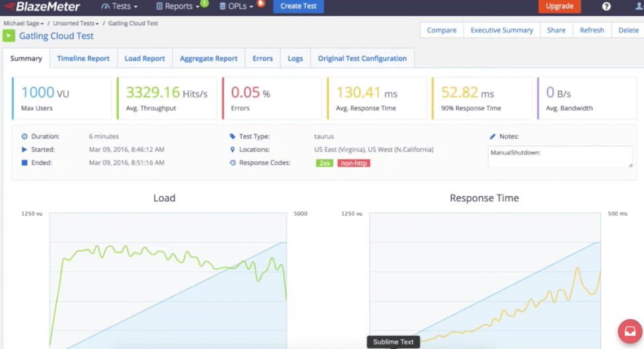Viewport: 644px width, 349px height.
Task: Click the Notes field resize handle
Action: coord(630,165)
